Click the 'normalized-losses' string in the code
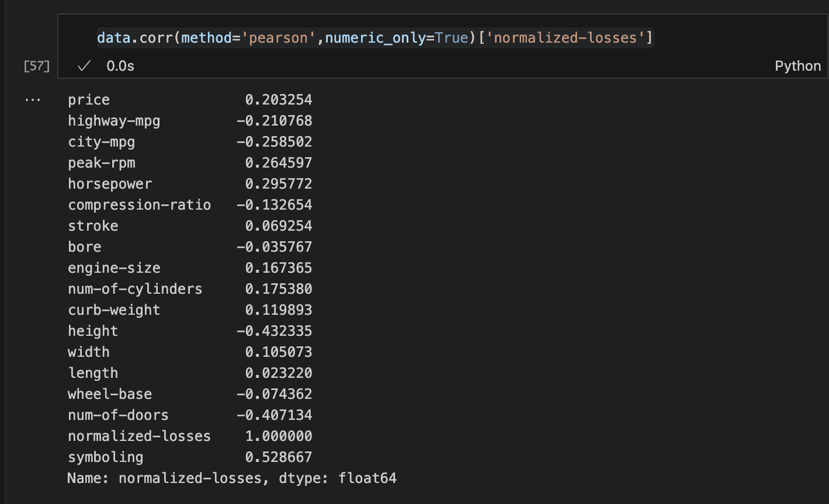829x504 pixels. (564, 37)
